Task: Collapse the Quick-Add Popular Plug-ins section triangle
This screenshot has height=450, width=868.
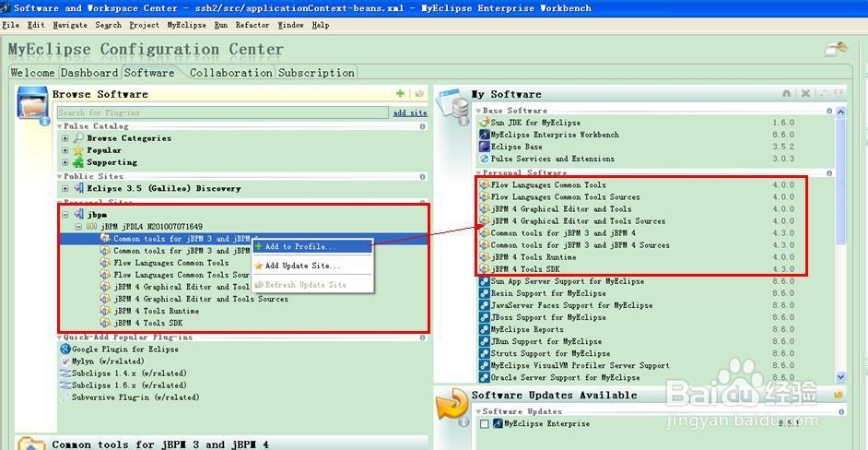Action: pyautogui.click(x=60, y=337)
